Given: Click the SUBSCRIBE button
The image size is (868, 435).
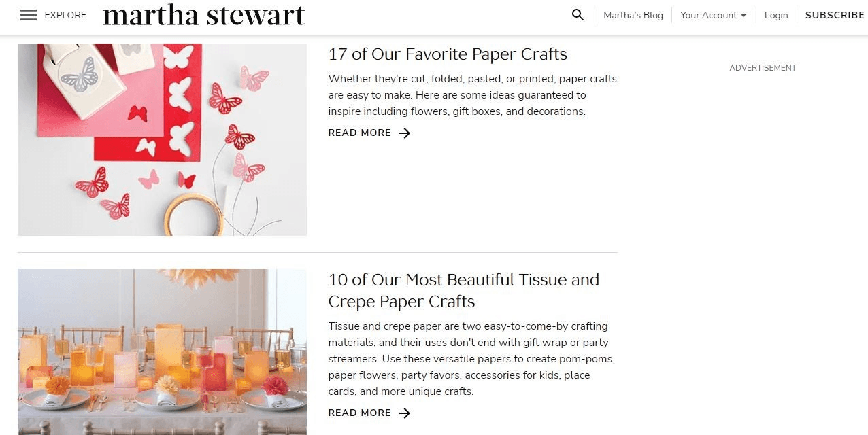Looking at the screenshot, I should pyautogui.click(x=835, y=15).
